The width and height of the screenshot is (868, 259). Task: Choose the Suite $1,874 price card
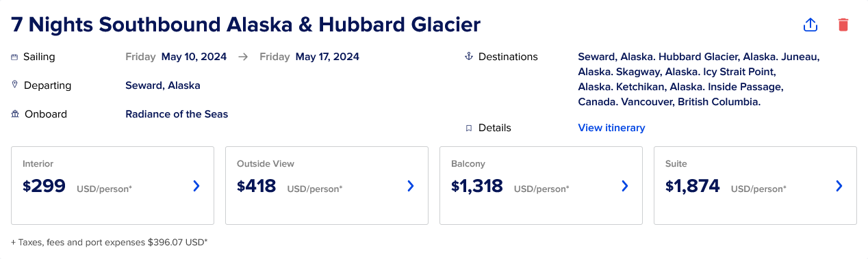[x=755, y=185]
